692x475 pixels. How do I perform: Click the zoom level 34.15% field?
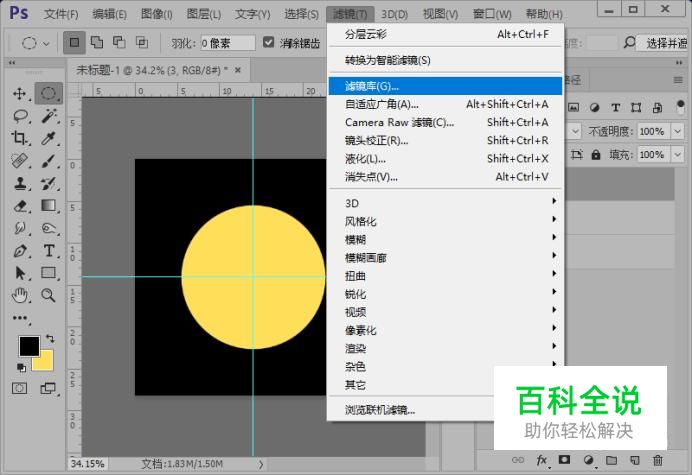coord(87,464)
